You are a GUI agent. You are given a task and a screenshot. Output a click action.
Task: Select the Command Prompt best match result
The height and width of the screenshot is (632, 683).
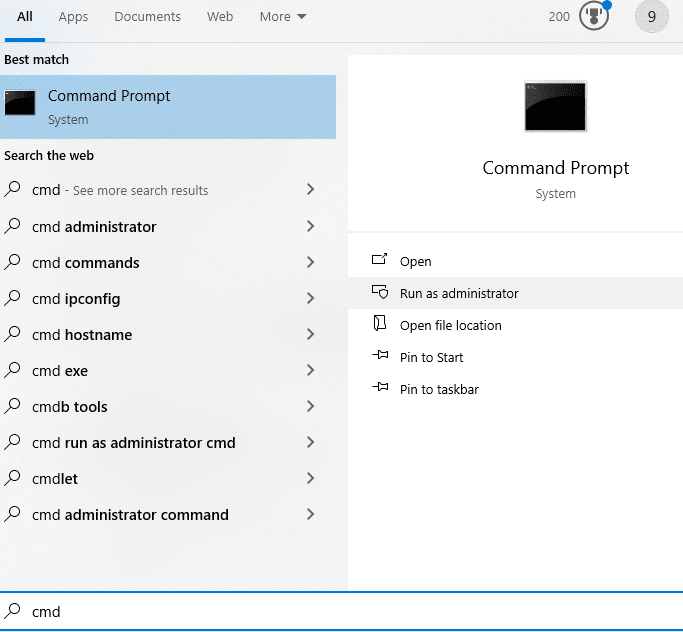[168, 107]
